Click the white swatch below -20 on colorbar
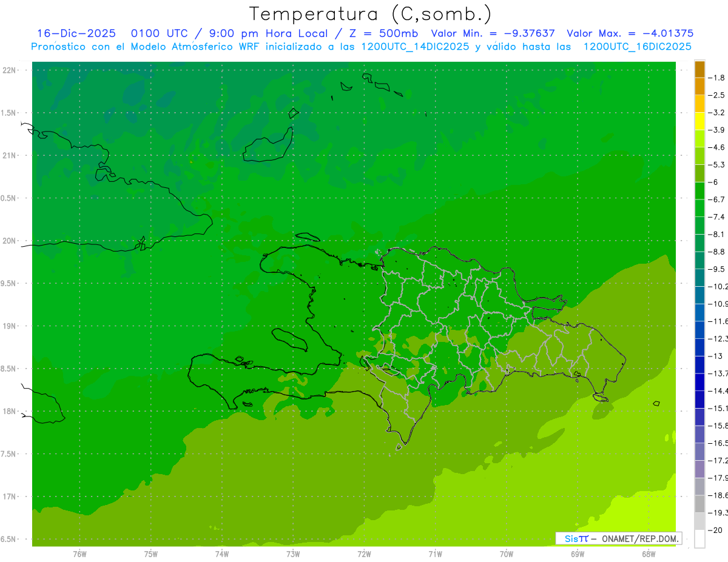Screen dimensions: 728x562 click(x=699, y=539)
